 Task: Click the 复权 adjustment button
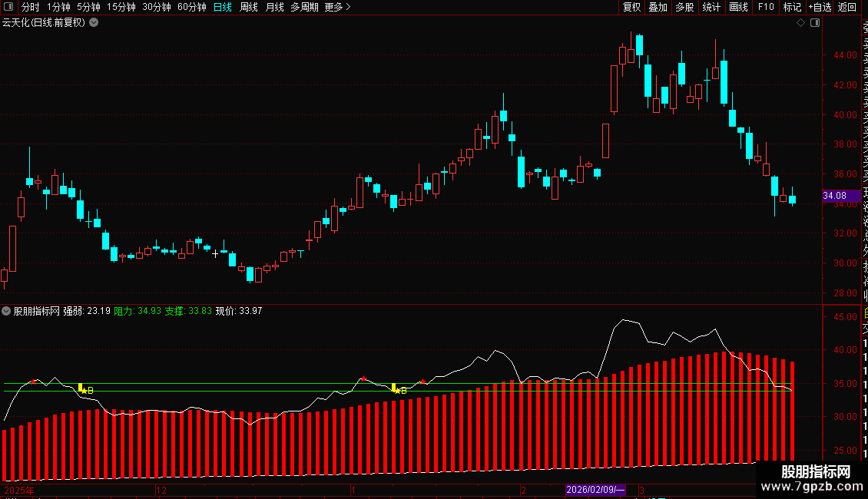click(631, 7)
